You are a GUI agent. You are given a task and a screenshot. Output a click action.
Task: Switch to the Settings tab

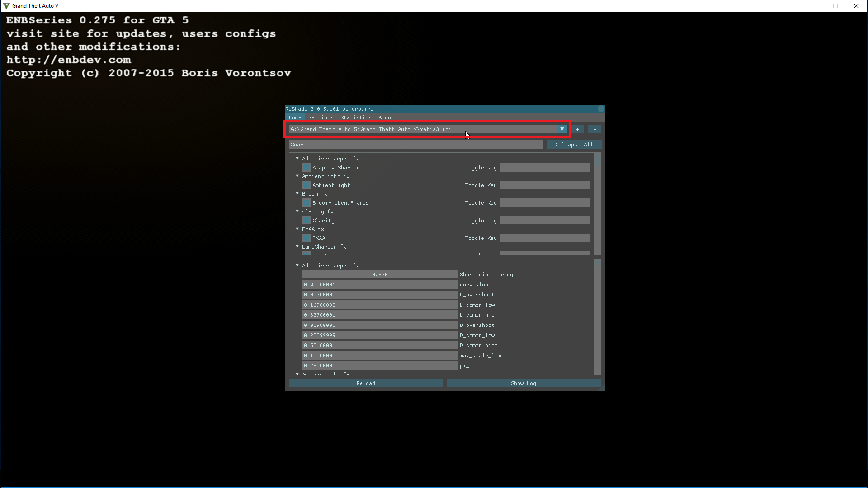(x=321, y=117)
